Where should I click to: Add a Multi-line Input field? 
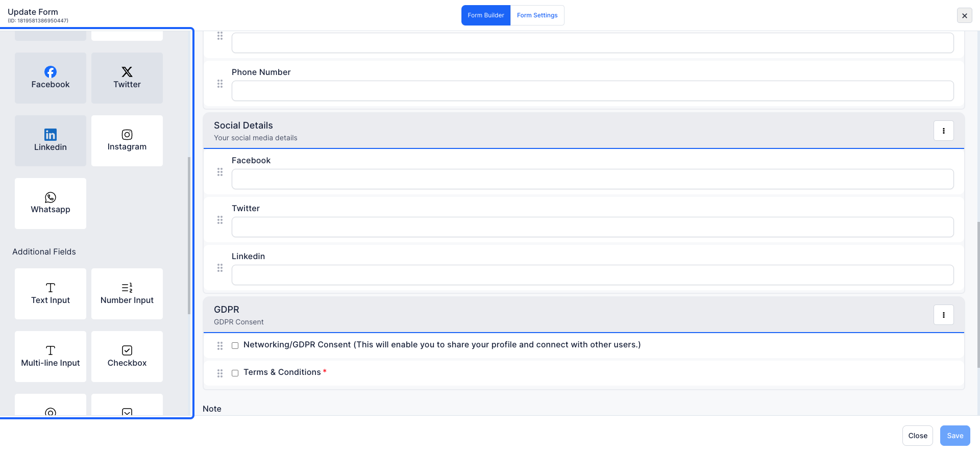coord(51,357)
